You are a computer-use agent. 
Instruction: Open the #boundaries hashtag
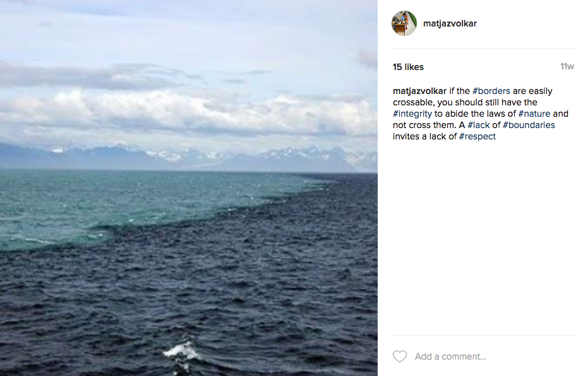tap(529, 125)
